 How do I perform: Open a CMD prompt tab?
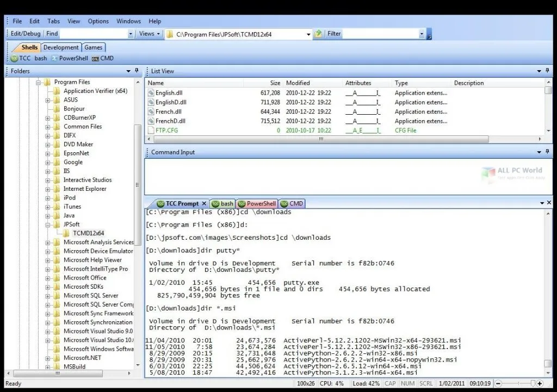click(103, 58)
